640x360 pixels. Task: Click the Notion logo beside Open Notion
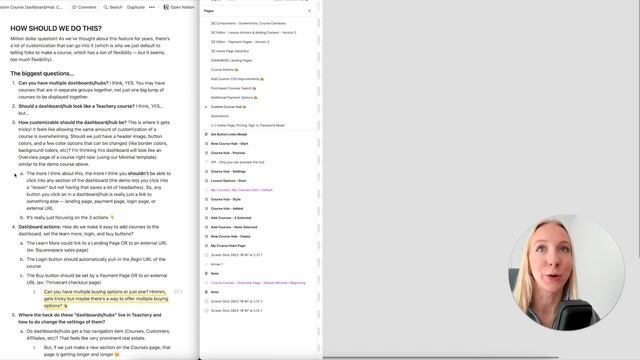tap(166, 7)
